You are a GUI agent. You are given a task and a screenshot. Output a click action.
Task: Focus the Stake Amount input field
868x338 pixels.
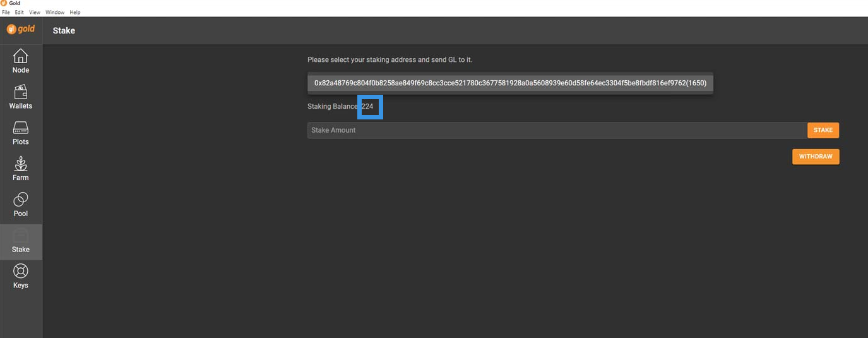(x=557, y=130)
